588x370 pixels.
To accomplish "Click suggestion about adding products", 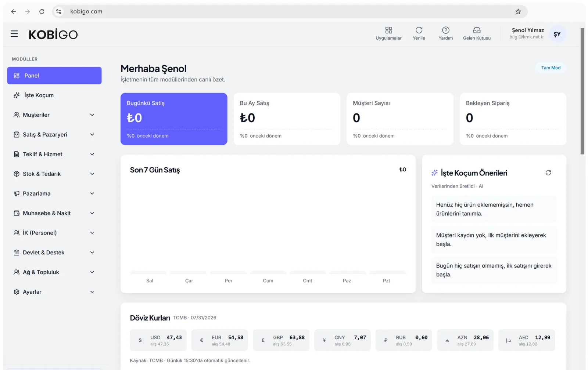I will (x=494, y=209).
